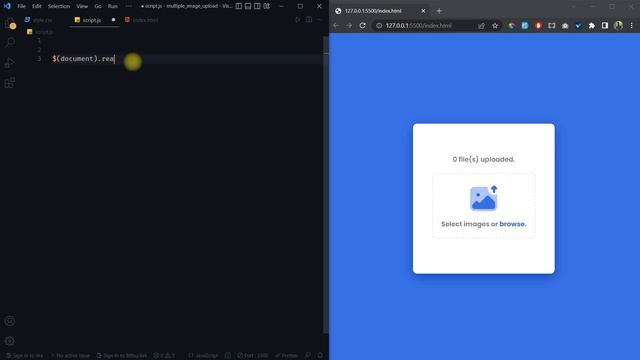Click the editor vertical scrollbar
640x360 pixels.
[x=326, y=184]
